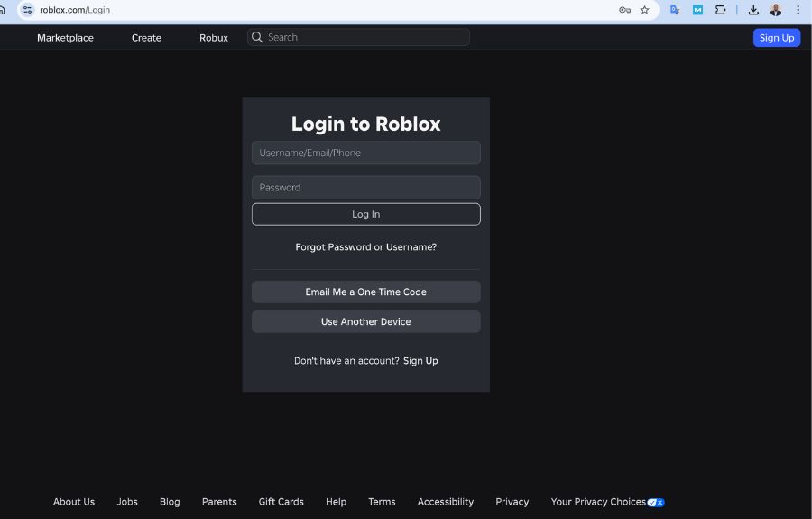Open the Create nav item
Screen dimensions: 812x519
(146, 38)
